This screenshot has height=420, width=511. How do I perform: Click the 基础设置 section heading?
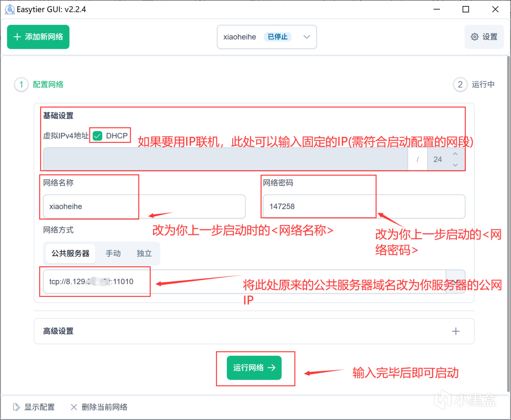coord(58,116)
